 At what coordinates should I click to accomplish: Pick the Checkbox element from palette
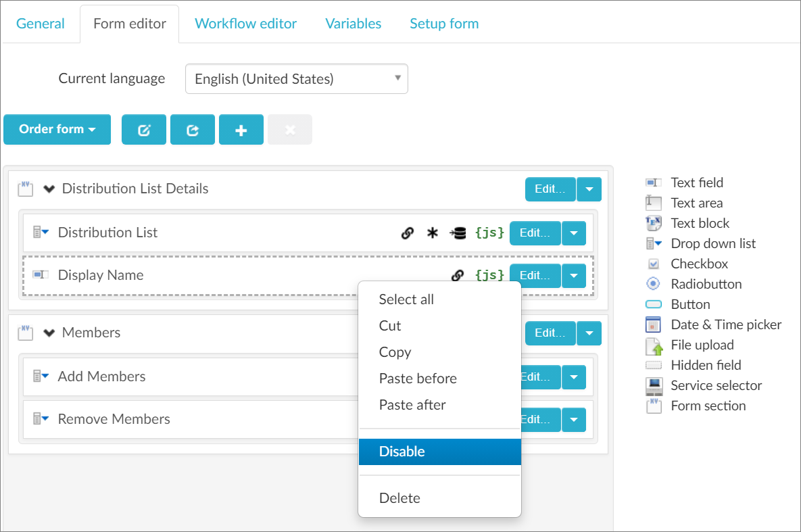point(699,264)
